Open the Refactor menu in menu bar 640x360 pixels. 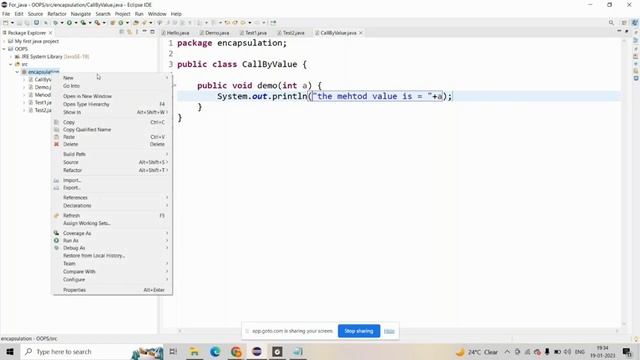[57, 14]
